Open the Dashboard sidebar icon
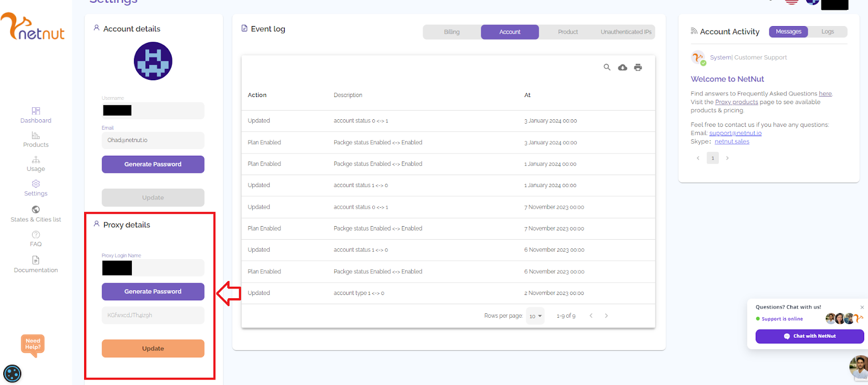868x385 pixels. point(36,111)
